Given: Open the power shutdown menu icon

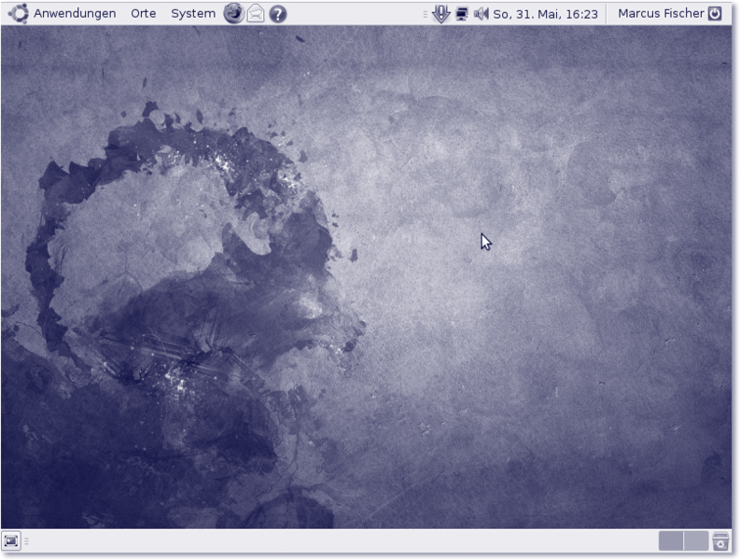Looking at the screenshot, I should (716, 14).
